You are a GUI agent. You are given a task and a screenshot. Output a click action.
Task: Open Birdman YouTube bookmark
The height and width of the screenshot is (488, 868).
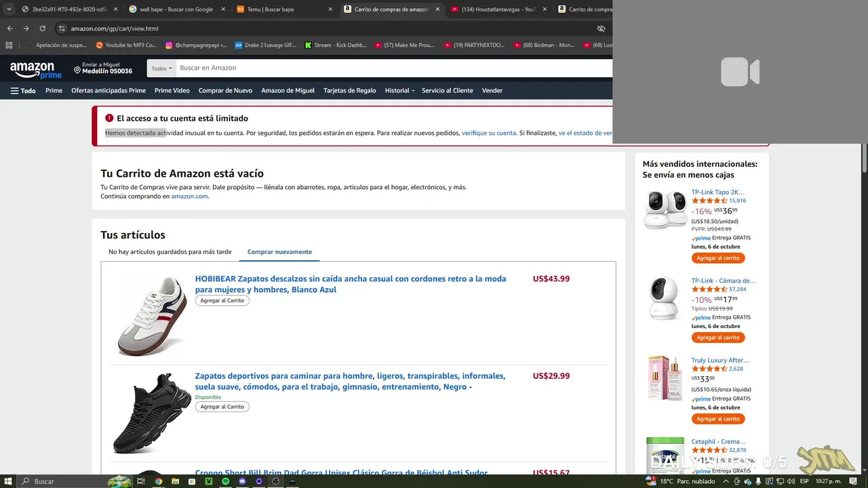coord(545,45)
